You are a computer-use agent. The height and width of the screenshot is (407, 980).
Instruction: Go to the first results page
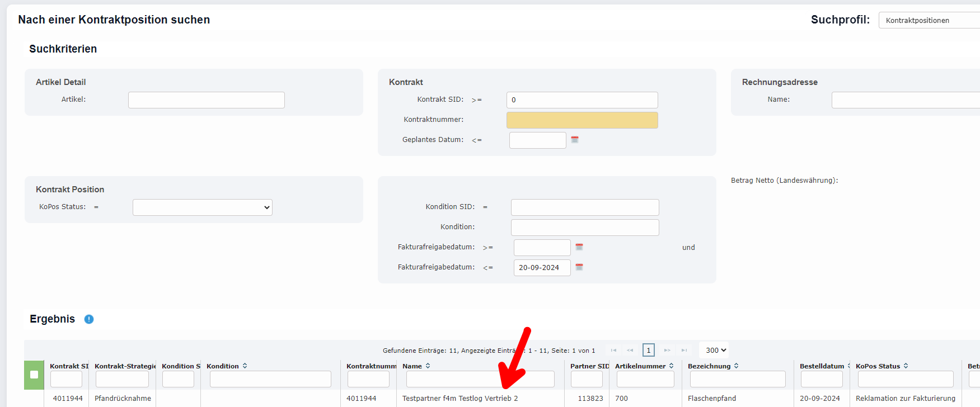click(613, 351)
